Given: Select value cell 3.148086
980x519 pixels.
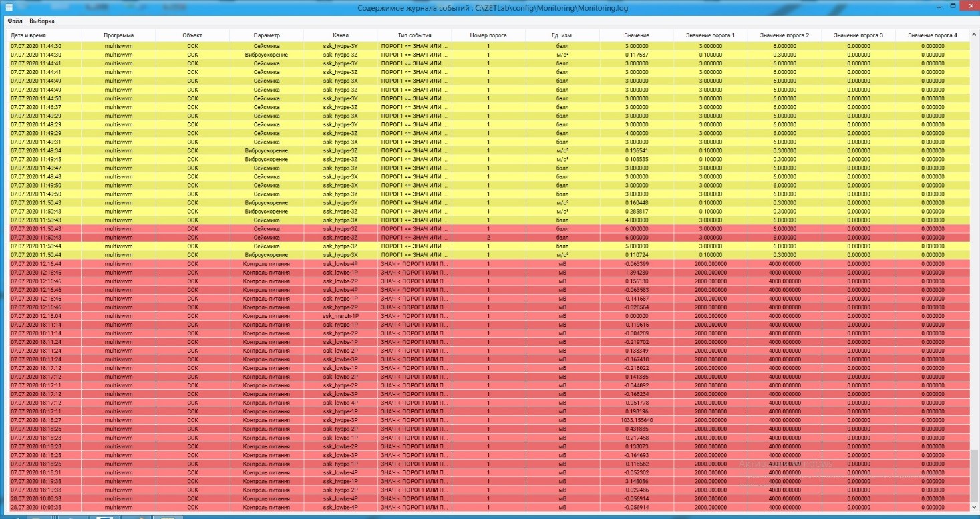Looking at the screenshot, I should click(637, 480).
